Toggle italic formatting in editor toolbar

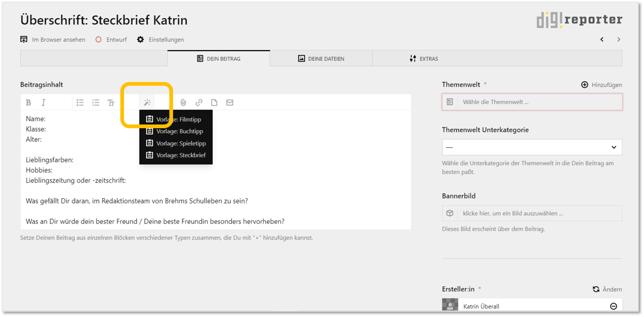pos(43,103)
